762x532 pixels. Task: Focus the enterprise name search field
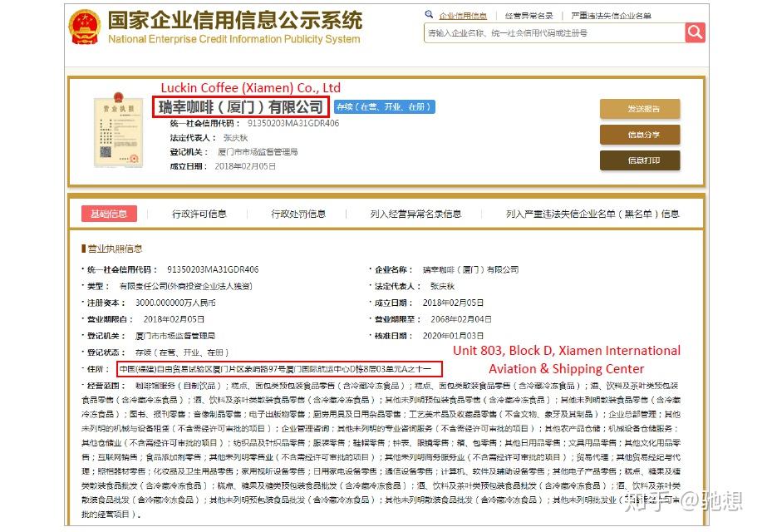554,33
